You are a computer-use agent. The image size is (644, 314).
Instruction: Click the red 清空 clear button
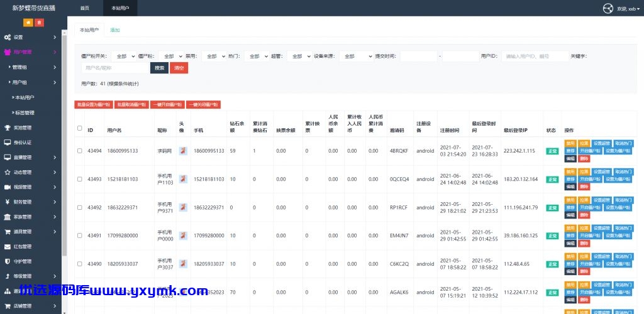(x=179, y=68)
